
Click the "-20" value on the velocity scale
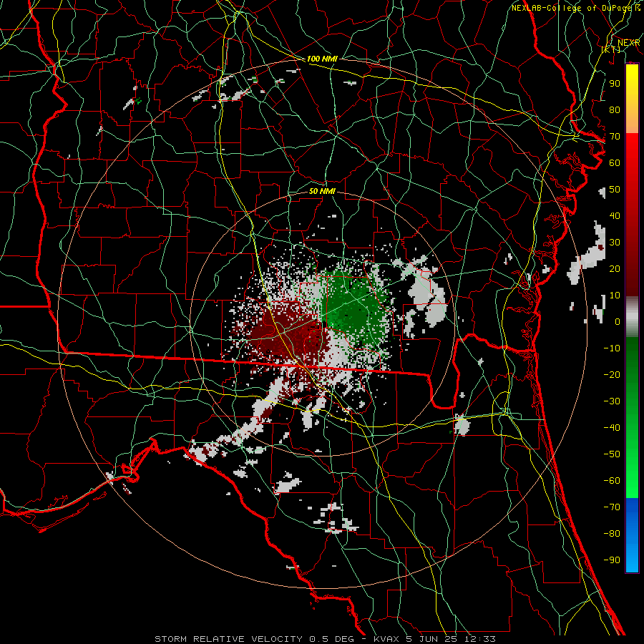click(612, 374)
